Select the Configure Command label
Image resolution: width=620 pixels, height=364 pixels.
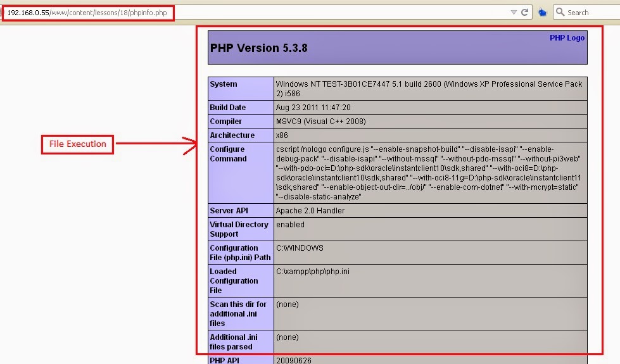pos(228,154)
